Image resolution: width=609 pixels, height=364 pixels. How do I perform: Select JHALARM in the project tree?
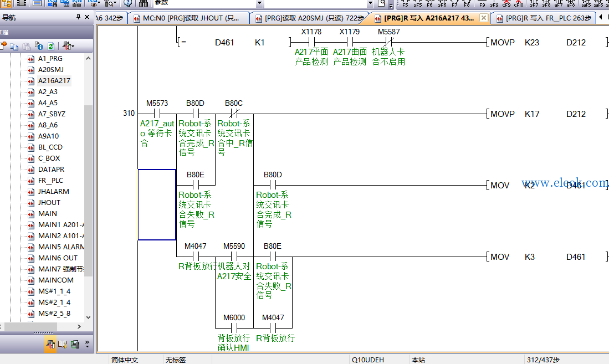tap(54, 192)
